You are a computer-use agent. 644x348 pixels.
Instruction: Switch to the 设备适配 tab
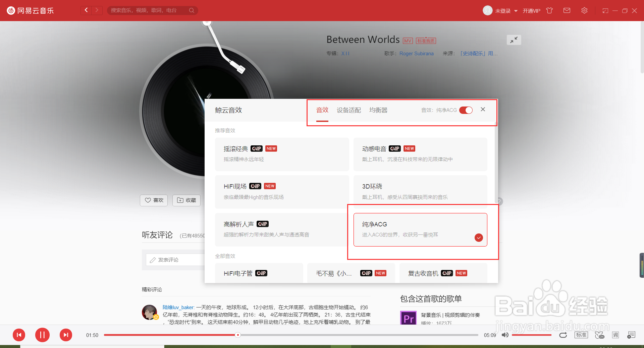349,110
